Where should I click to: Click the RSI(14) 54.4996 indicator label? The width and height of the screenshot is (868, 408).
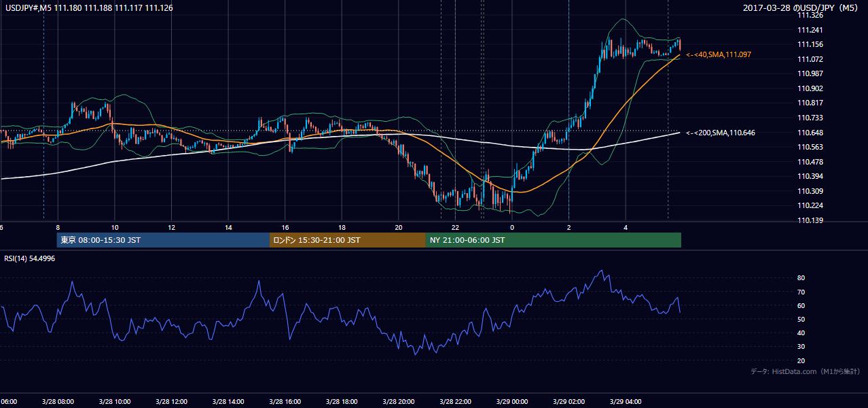[x=30, y=258]
